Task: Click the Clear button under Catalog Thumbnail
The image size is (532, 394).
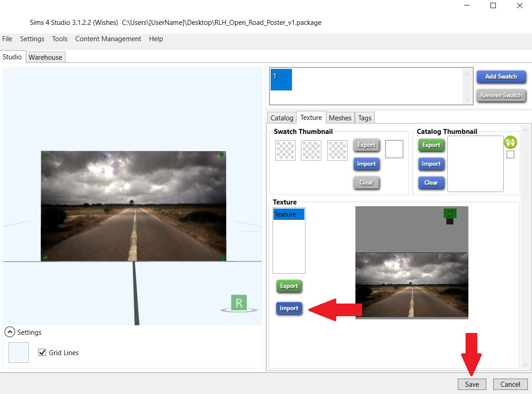Action: tap(431, 183)
